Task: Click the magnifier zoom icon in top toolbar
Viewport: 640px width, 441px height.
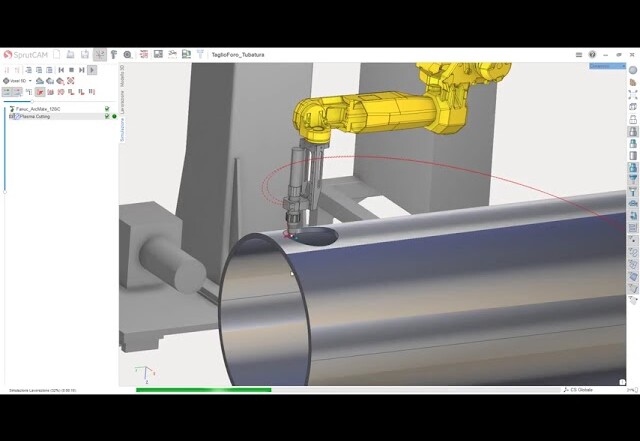Action: (127, 54)
